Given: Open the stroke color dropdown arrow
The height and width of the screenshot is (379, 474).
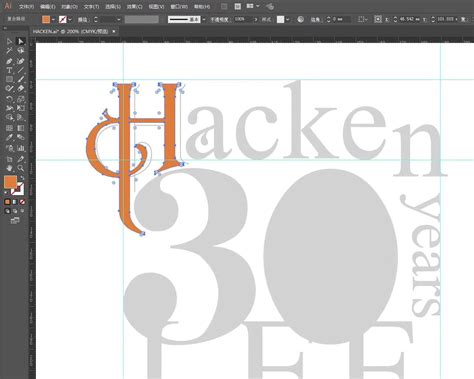Looking at the screenshot, I should pos(70,20).
